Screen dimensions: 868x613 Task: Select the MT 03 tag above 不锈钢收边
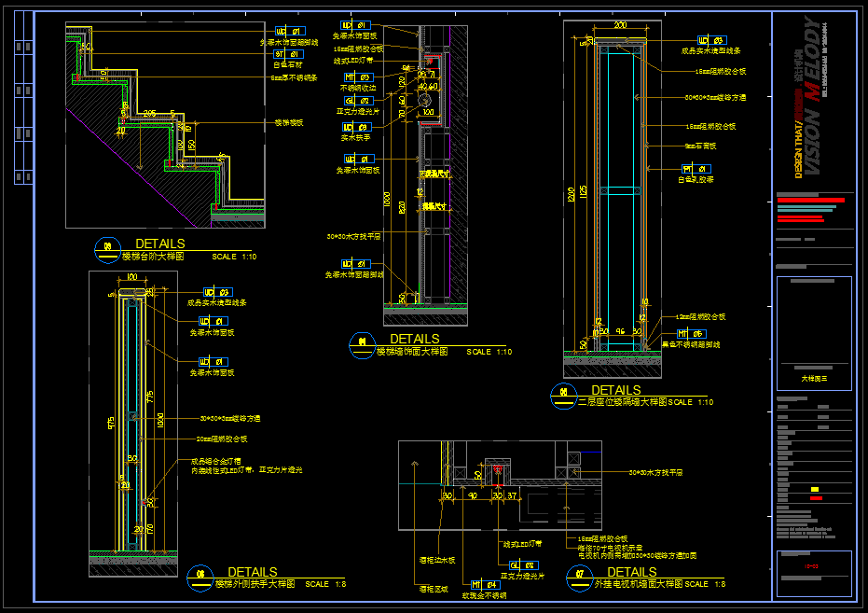tap(359, 77)
